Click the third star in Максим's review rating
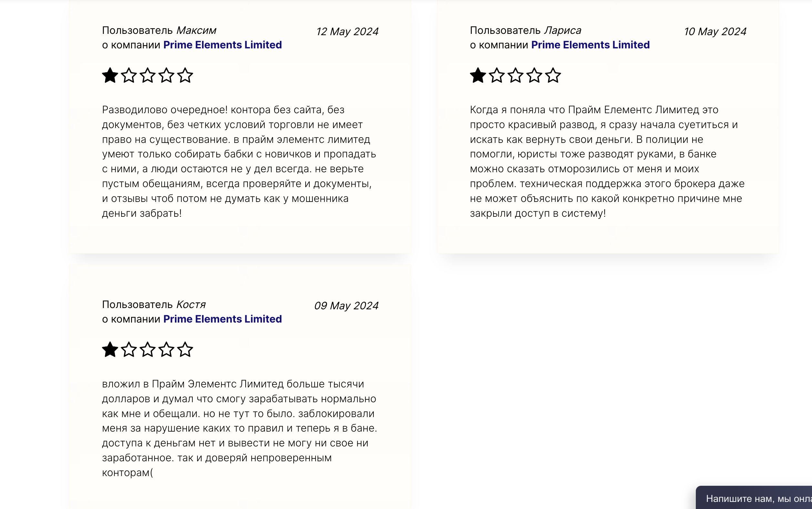 pos(147,75)
